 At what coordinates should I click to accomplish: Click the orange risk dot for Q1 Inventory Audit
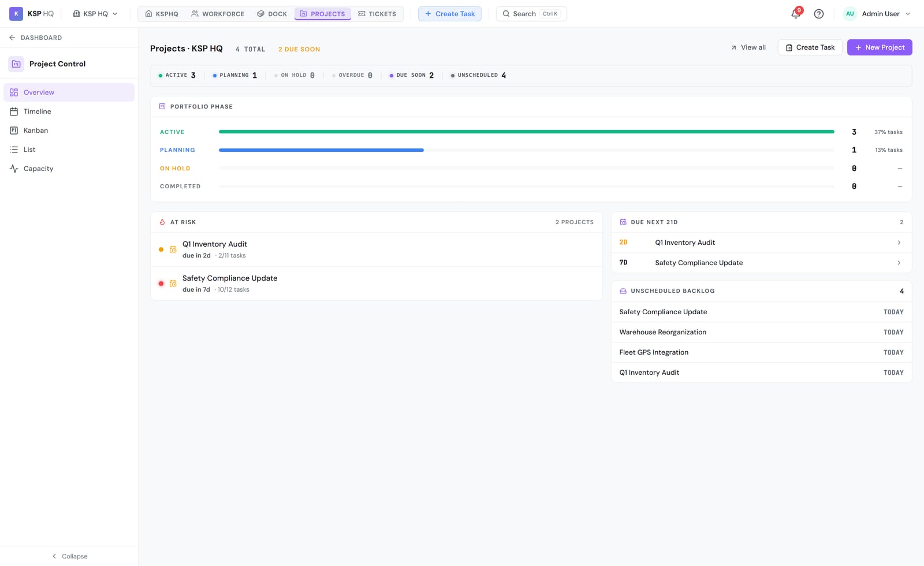[161, 250]
